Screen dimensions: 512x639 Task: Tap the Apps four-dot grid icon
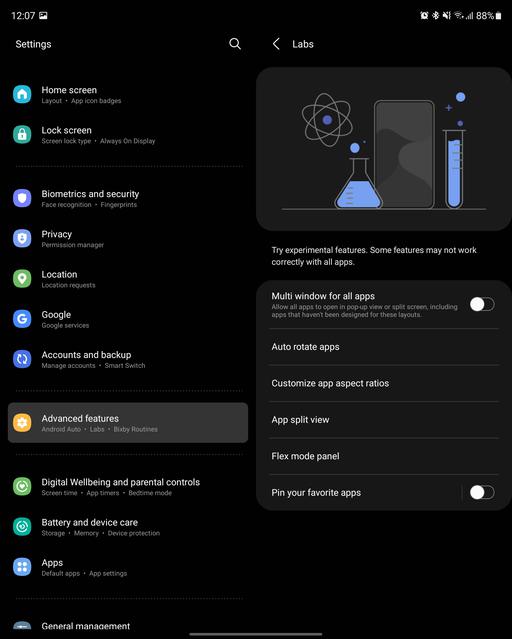pos(22,567)
